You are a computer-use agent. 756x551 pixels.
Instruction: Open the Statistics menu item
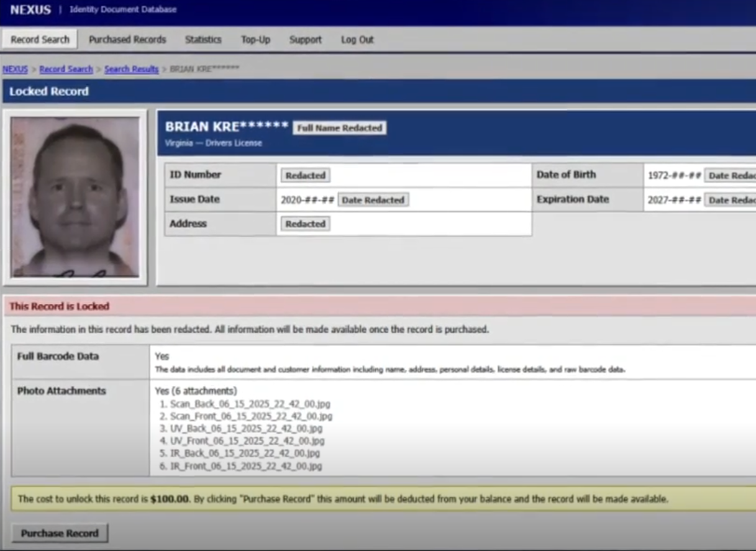coord(203,40)
